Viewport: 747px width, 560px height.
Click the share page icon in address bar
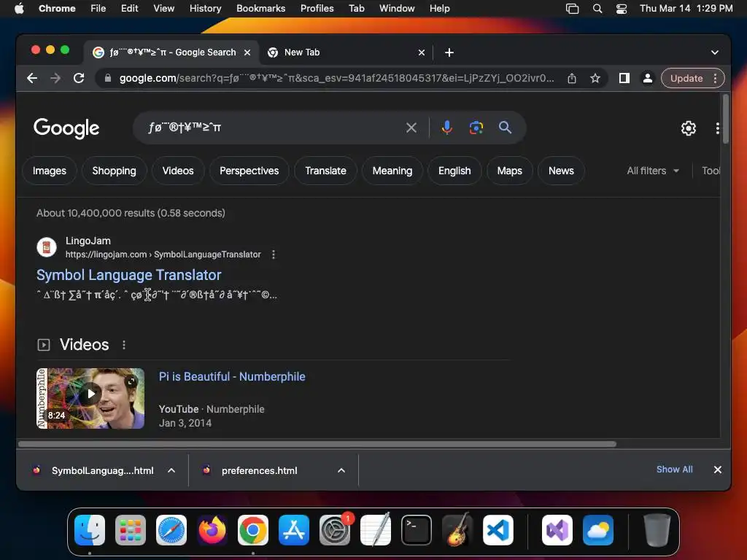point(572,78)
